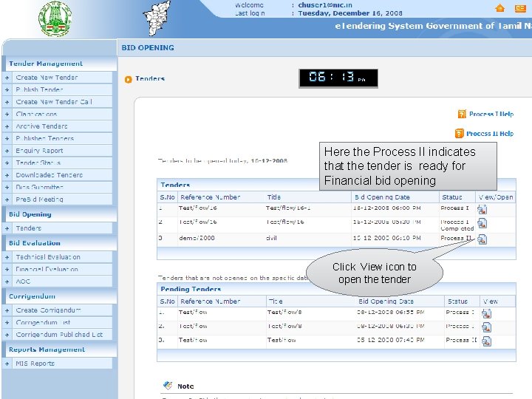Expand plus sign beside Technical Evaluation
The height and width of the screenshot is (399, 532).
click(7, 258)
